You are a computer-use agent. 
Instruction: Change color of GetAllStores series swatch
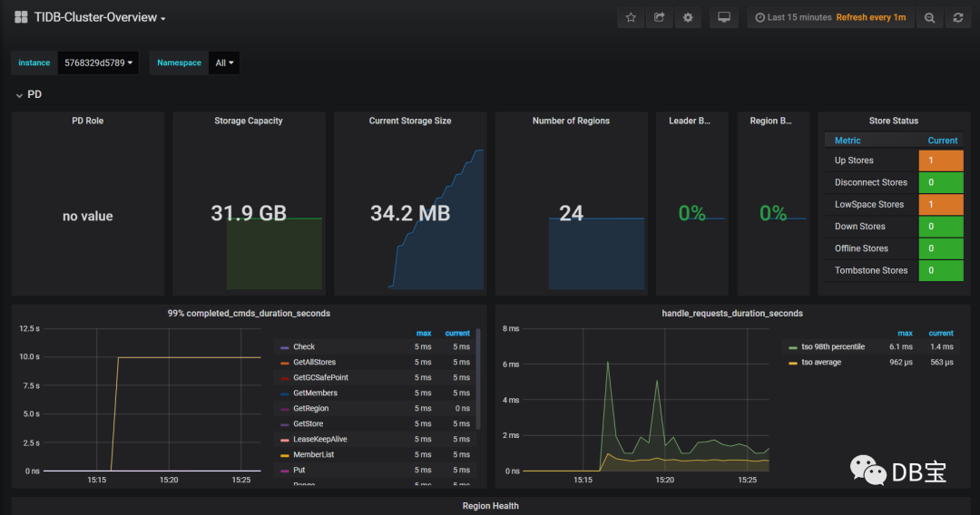click(x=284, y=363)
